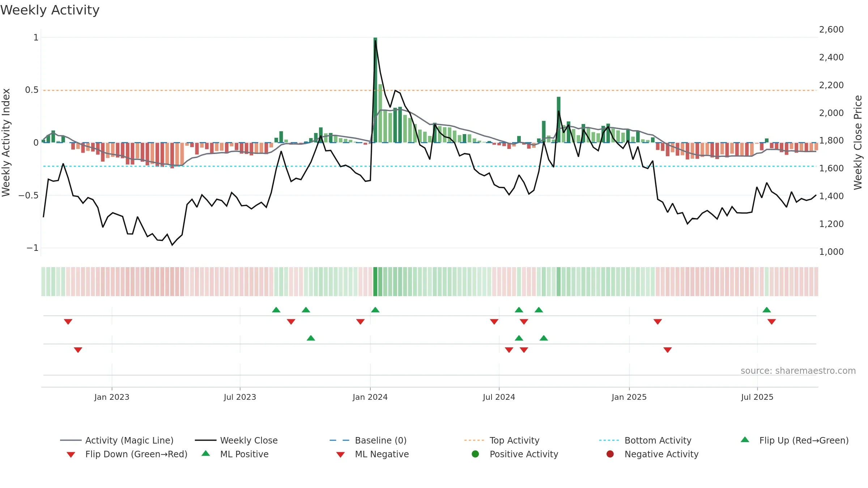Click the '1,000' price tick label
The width and height of the screenshot is (868, 488).
[x=831, y=252]
